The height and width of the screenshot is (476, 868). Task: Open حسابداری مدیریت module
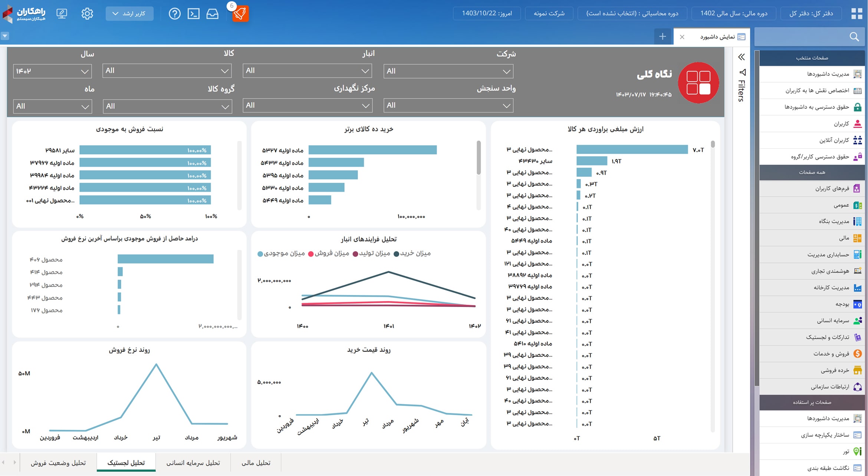tap(812, 254)
